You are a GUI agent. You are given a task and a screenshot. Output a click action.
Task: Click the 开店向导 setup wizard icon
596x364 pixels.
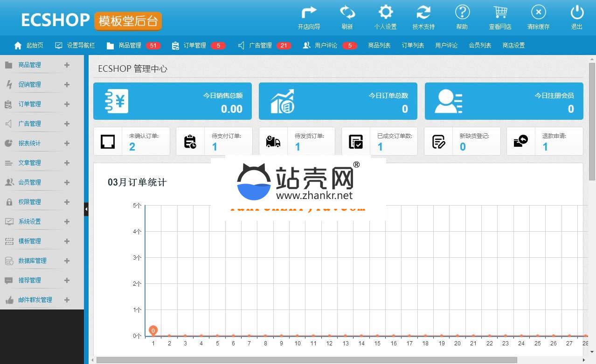click(x=309, y=13)
